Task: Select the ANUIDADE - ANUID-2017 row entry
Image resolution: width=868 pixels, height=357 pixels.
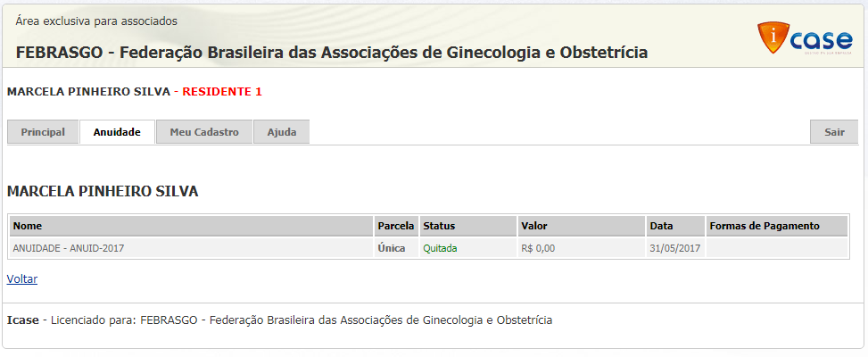Action: (69, 248)
